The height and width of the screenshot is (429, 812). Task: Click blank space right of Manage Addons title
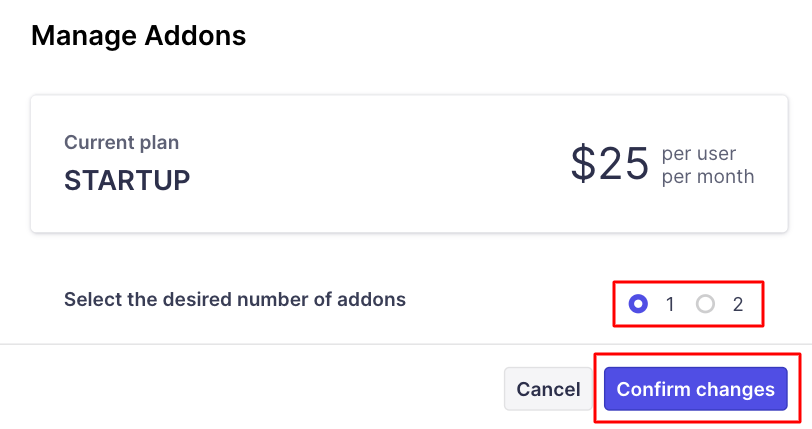[520, 37]
